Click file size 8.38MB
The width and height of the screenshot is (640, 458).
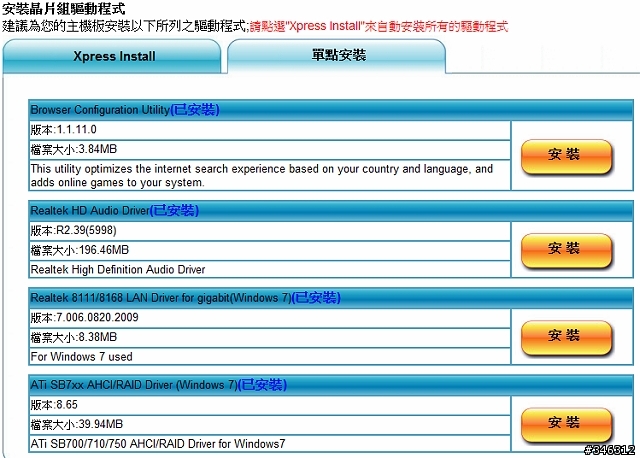pyautogui.click(x=98, y=337)
